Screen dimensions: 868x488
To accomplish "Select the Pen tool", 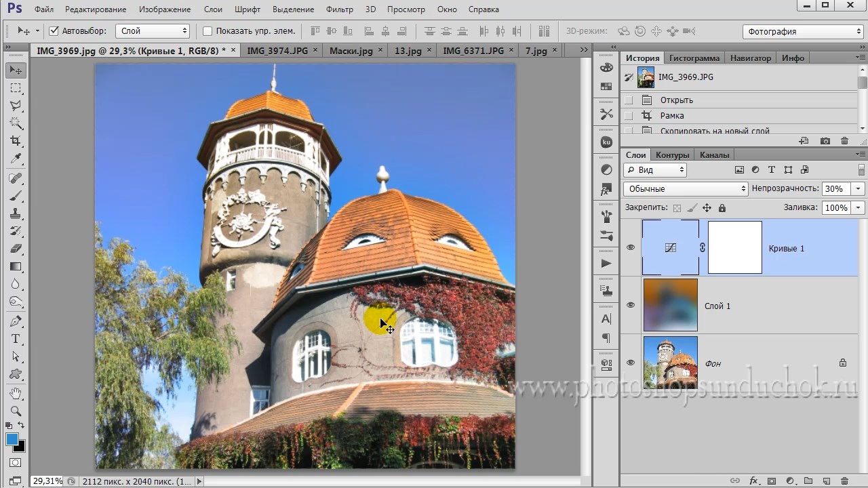I will (x=16, y=321).
